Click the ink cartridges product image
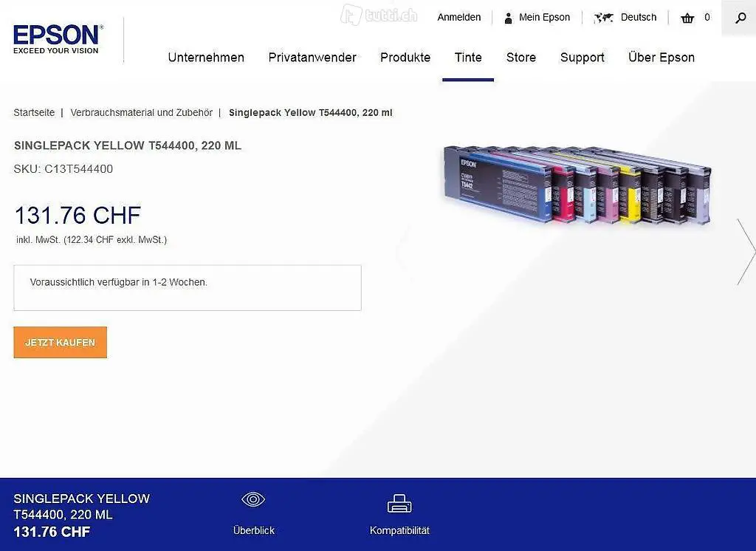 pyautogui.click(x=577, y=185)
